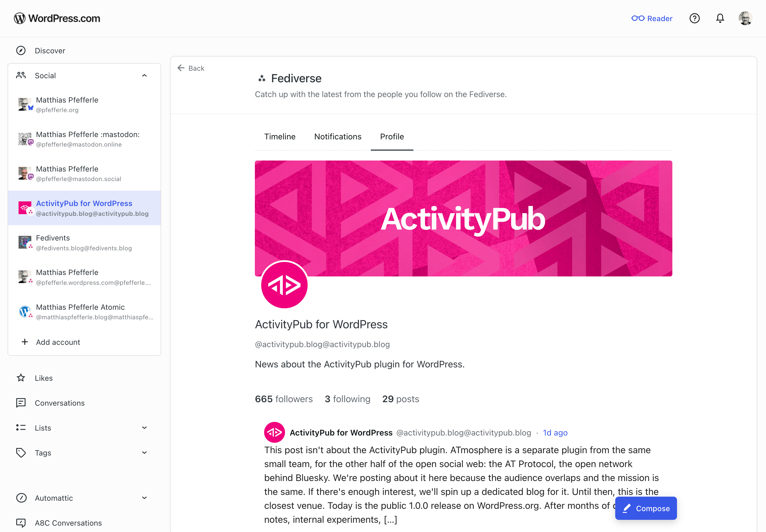
Task: Collapse the Social section chevron
Action: coord(144,76)
